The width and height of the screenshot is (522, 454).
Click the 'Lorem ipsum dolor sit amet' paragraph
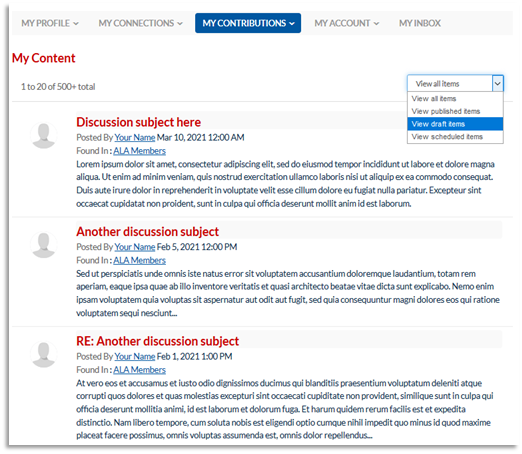[x=285, y=184]
